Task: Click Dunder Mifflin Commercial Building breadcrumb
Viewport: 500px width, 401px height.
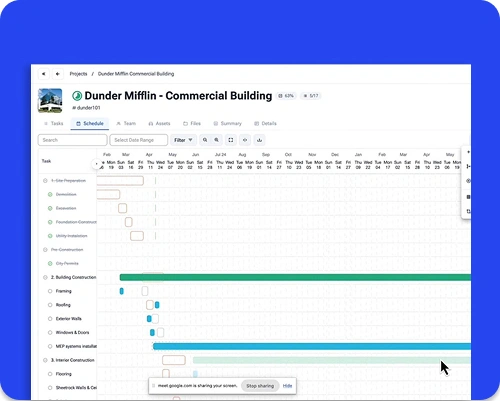Action: click(136, 74)
